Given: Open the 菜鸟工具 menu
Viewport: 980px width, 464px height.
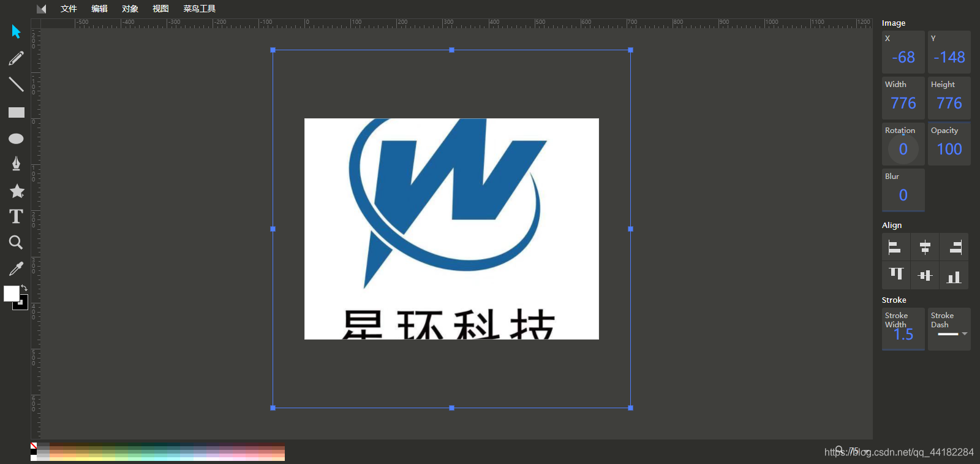Looking at the screenshot, I should (199, 9).
